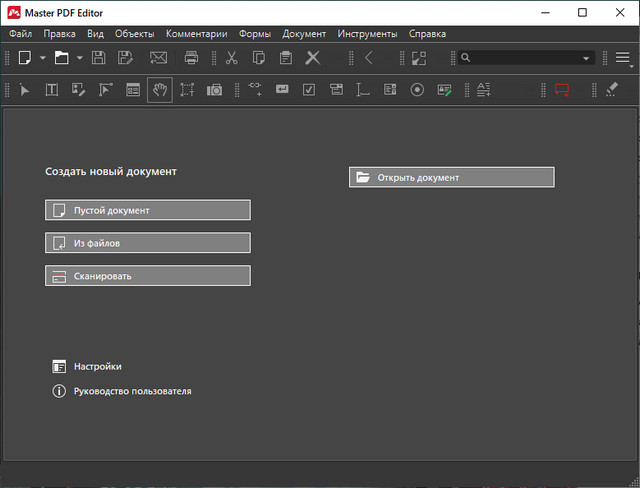The image size is (640, 488).
Task: Click the Paste clipboard icon
Action: point(286,58)
